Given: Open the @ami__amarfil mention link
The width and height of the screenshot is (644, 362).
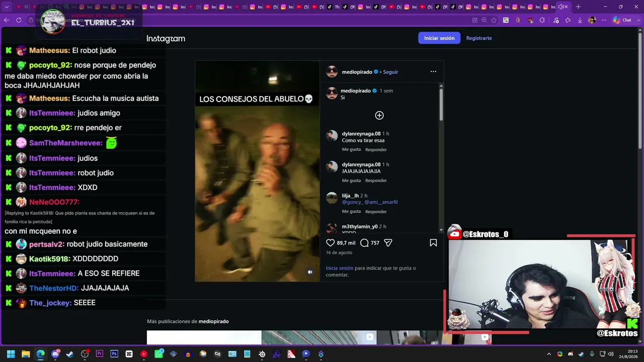Looking at the screenshot, I should point(381,202).
